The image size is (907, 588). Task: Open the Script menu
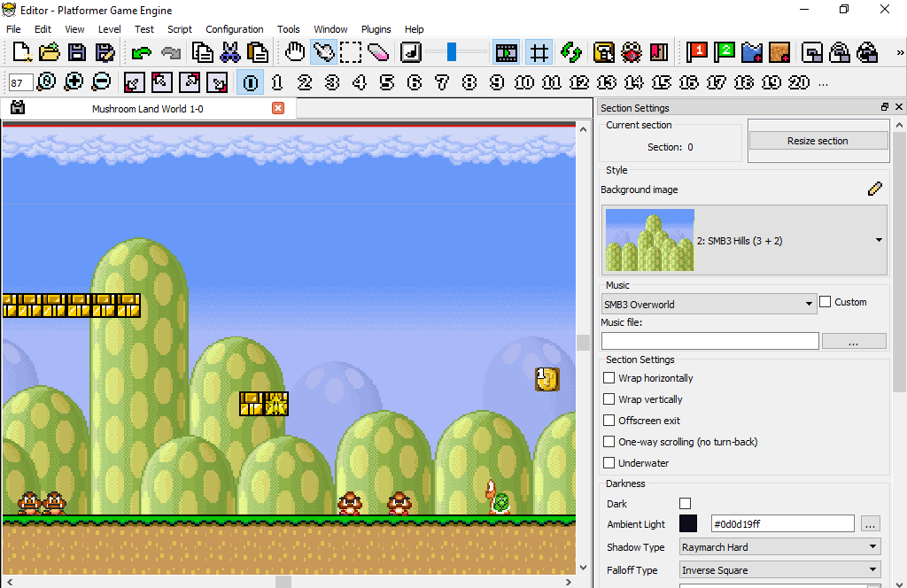tap(179, 29)
